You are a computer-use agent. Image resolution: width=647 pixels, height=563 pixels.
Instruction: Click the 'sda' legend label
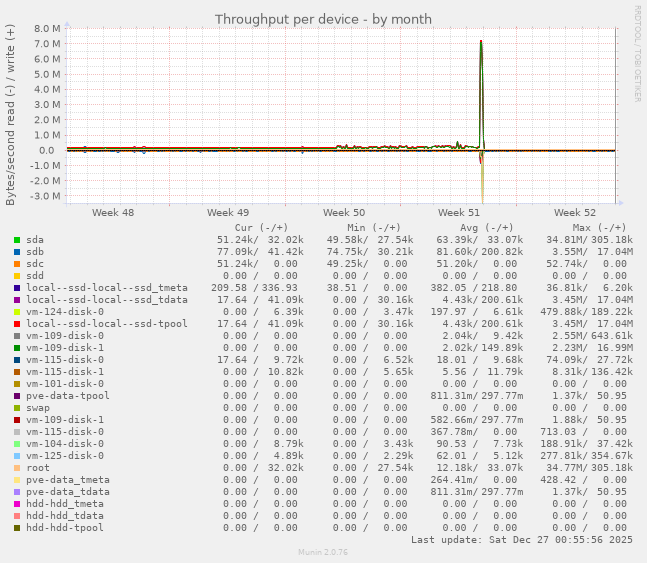coord(35,240)
